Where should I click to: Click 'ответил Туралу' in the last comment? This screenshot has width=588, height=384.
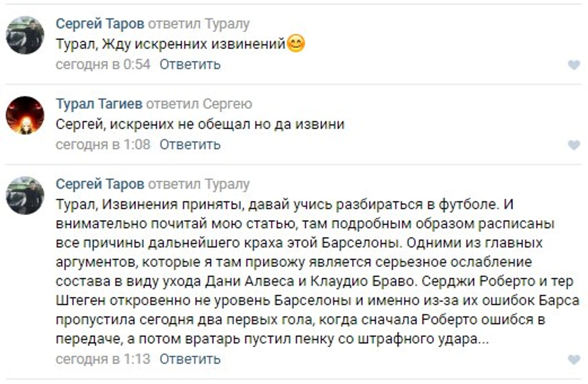199,184
